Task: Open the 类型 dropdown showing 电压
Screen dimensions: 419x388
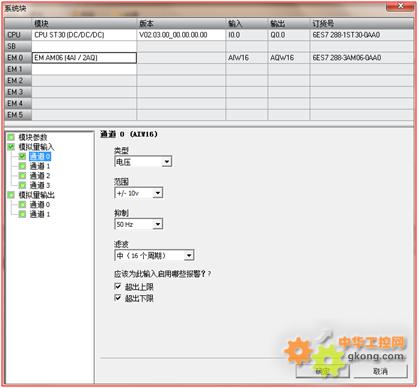Action: pyautogui.click(x=143, y=162)
